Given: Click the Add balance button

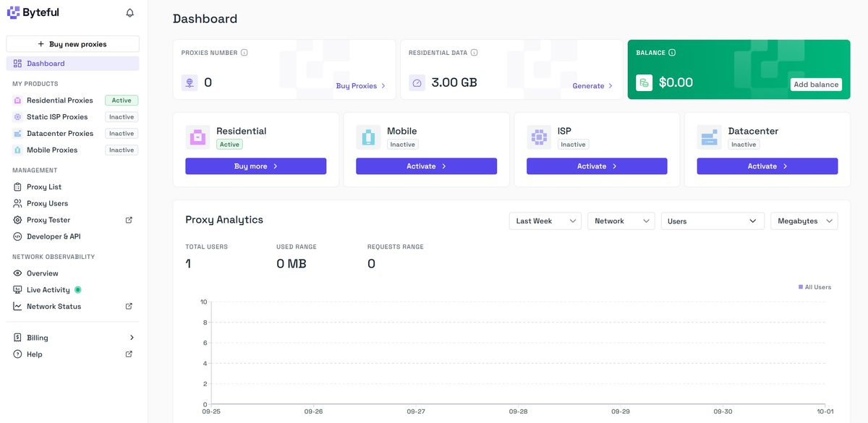Looking at the screenshot, I should [816, 85].
